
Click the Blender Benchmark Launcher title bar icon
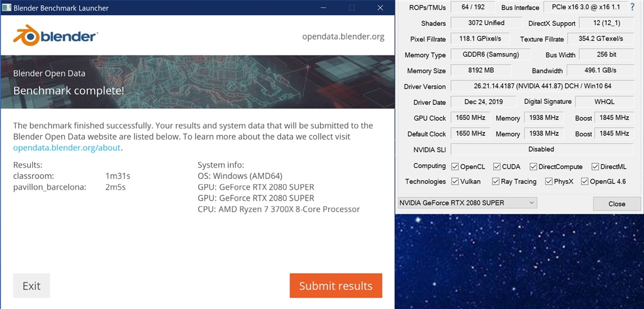pyautogui.click(x=6, y=8)
